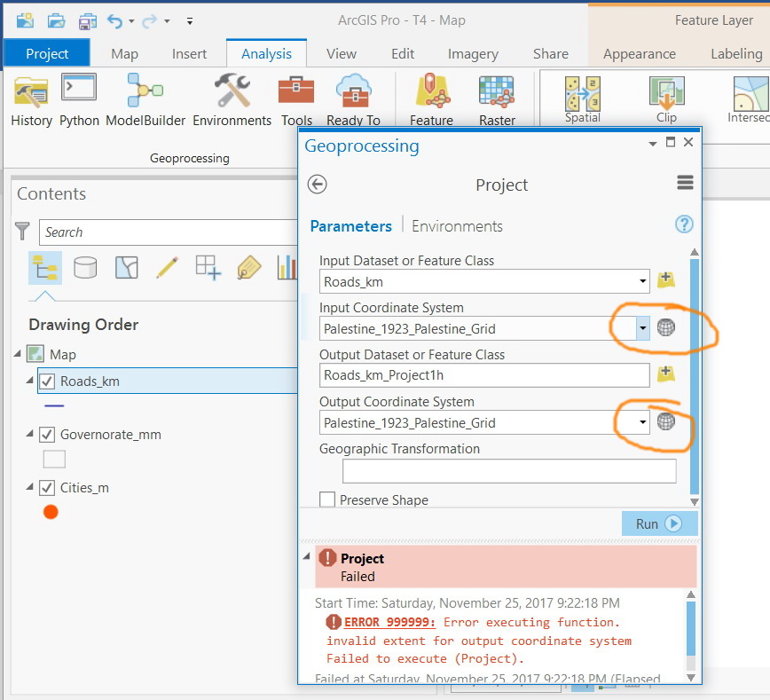List By Drawing Order icon
This screenshot has height=700, width=770.
tap(45, 268)
